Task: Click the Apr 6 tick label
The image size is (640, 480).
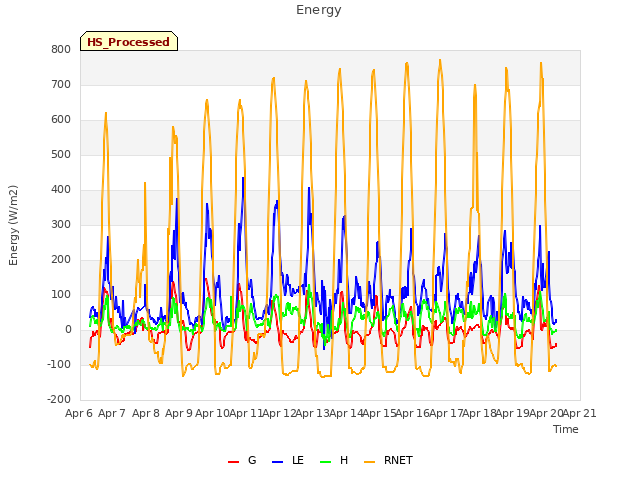Action: (x=79, y=413)
